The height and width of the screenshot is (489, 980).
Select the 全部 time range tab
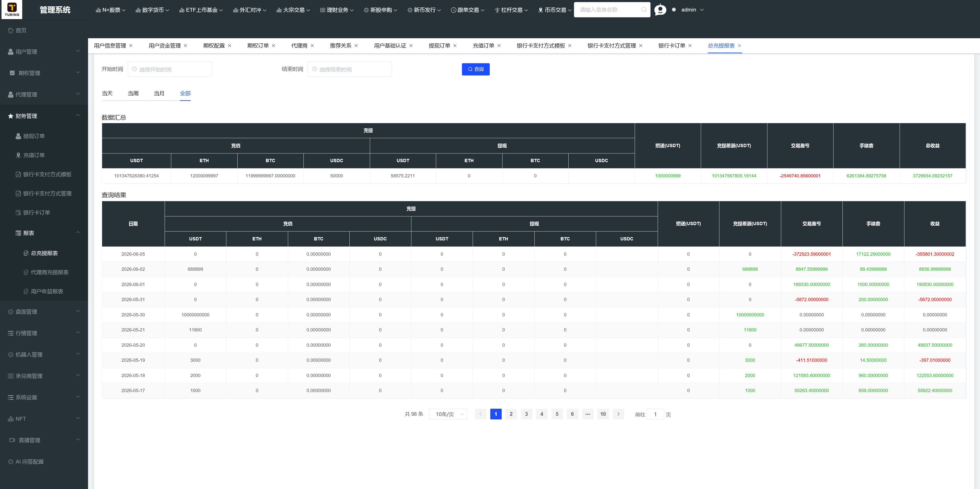[185, 94]
